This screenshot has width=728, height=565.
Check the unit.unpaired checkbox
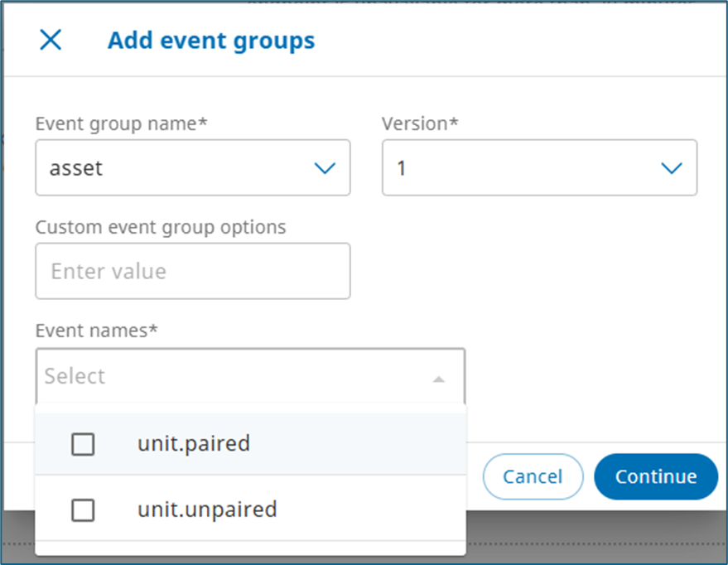tap(83, 510)
